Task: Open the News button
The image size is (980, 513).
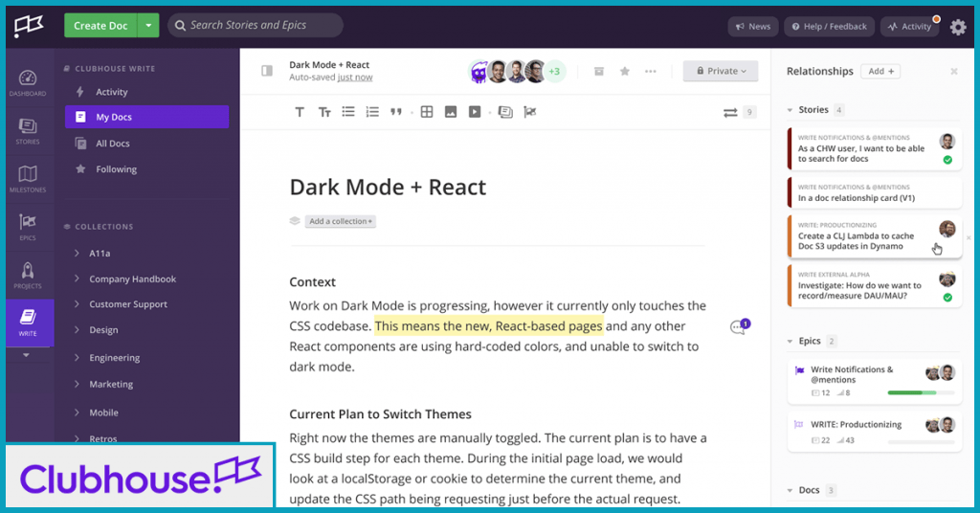Action: (x=753, y=26)
